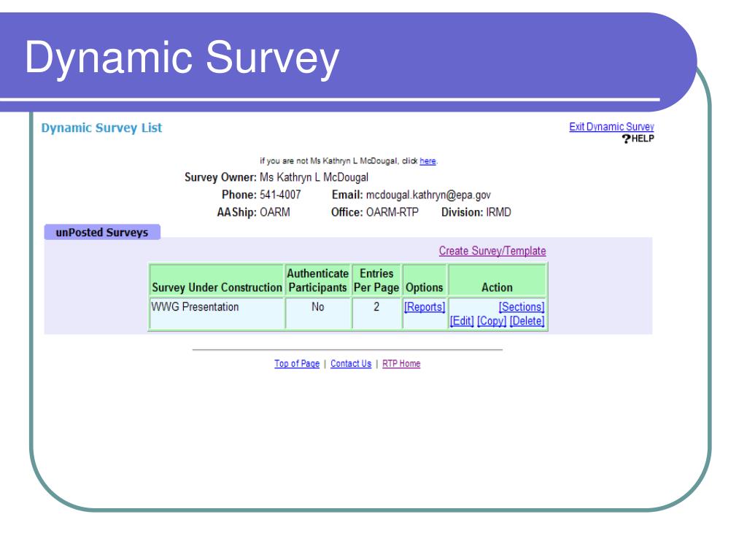Go to Top of Page link
Image resolution: width=747 pixels, height=560 pixels.
point(297,363)
